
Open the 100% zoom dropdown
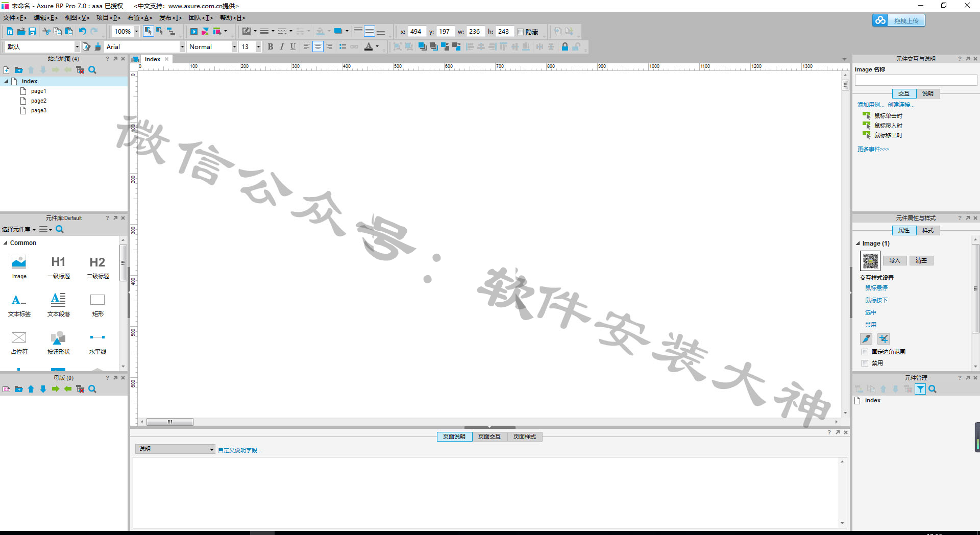tap(136, 32)
